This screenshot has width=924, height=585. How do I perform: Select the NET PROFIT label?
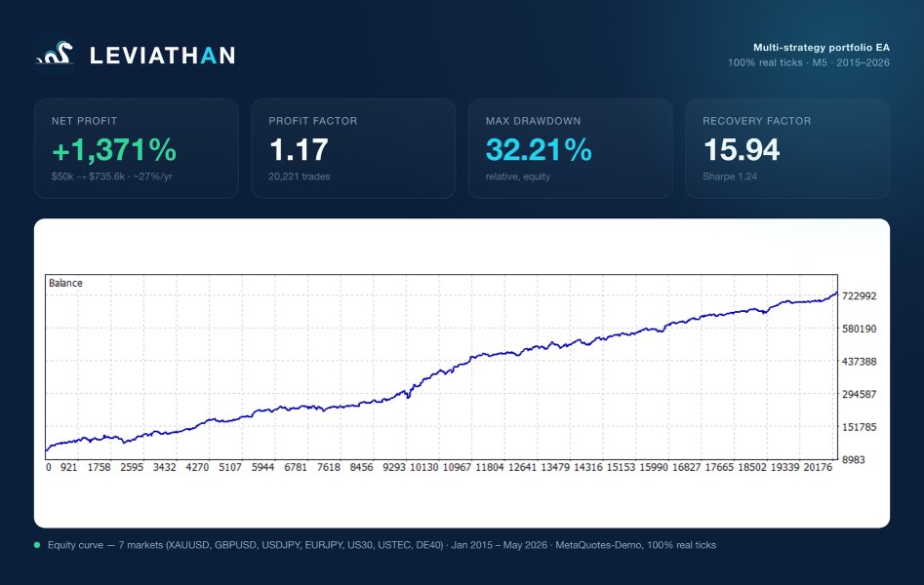pos(84,121)
